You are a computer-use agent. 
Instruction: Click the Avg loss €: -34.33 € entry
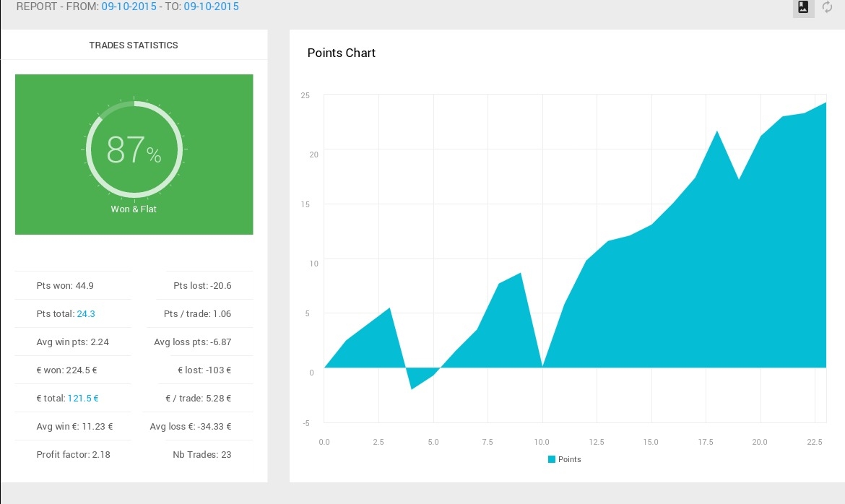click(190, 427)
